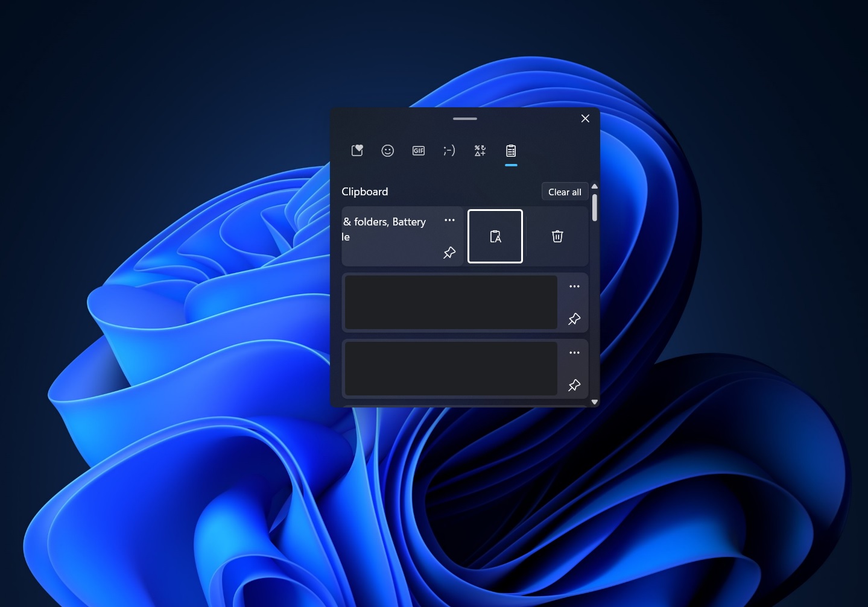868x607 pixels.
Task: Show more options for the third clipboard item
Action: point(574,353)
